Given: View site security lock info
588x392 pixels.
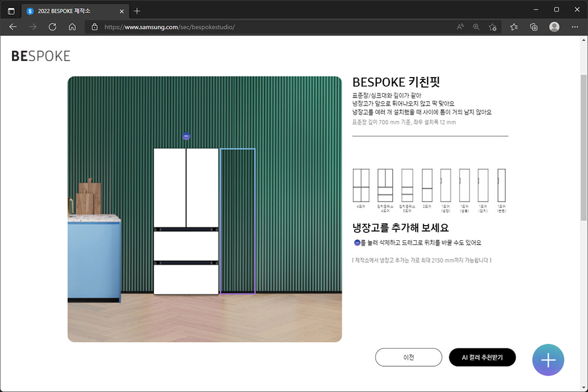Looking at the screenshot, I should click(95, 27).
